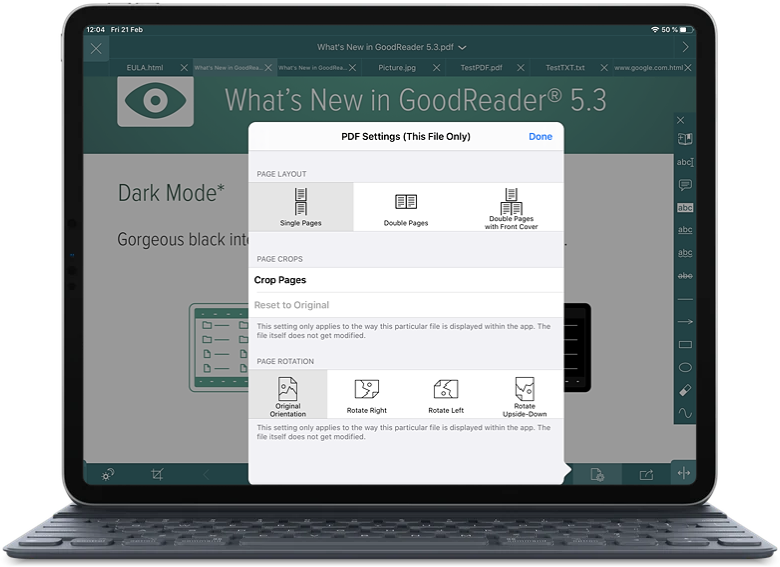The height and width of the screenshot is (567, 780).
Task: Select Double Pages with Front Cover
Action: (x=511, y=207)
